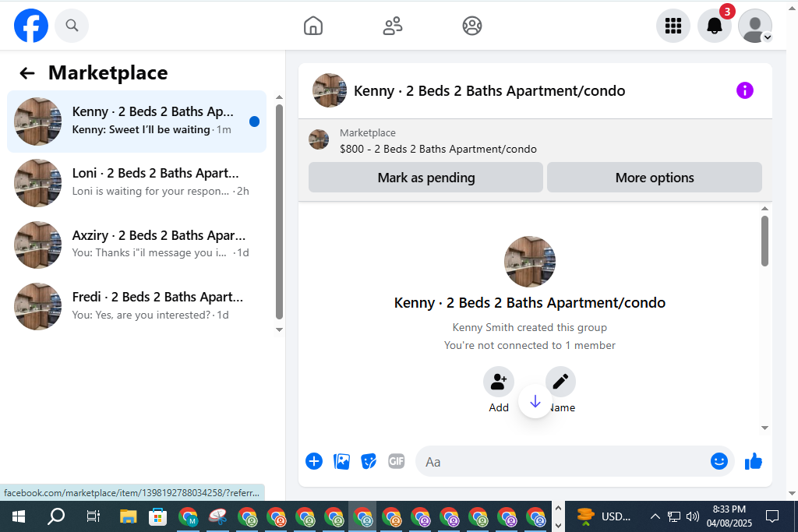Click message area scrollbar down arrow
This screenshot has width=798, height=532.
764,428
